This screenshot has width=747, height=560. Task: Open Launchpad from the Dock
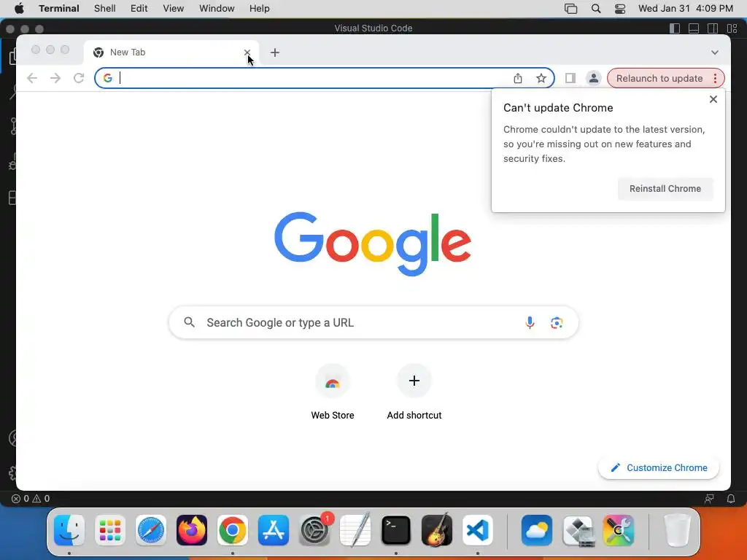pyautogui.click(x=110, y=530)
